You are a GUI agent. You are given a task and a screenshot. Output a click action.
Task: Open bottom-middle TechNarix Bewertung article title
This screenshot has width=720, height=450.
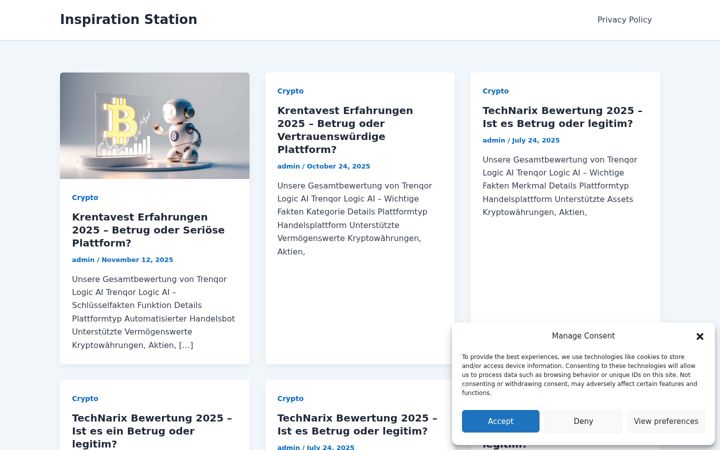357,424
